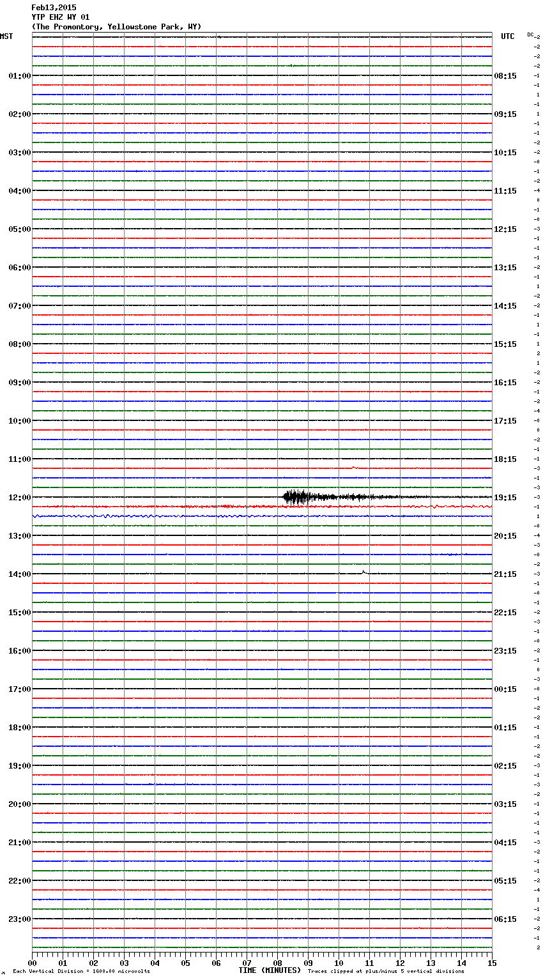Click the 11:15 UTC time label
This screenshot has width=543, height=980.
click(x=505, y=191)
